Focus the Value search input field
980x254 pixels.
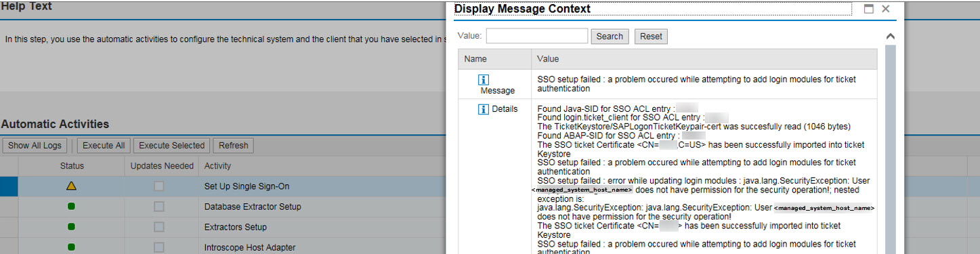[536, 36]
